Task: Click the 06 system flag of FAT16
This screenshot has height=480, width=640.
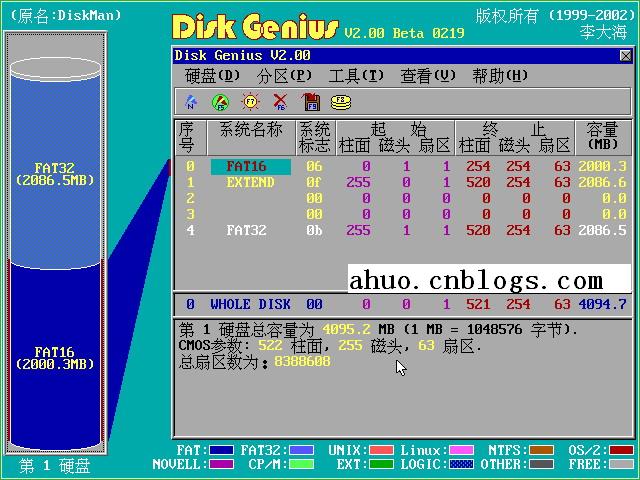Action: (314, 167)
